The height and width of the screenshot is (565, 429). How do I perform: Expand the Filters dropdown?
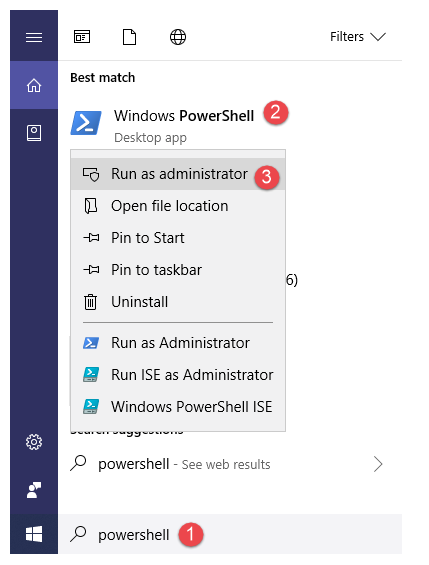358,37
